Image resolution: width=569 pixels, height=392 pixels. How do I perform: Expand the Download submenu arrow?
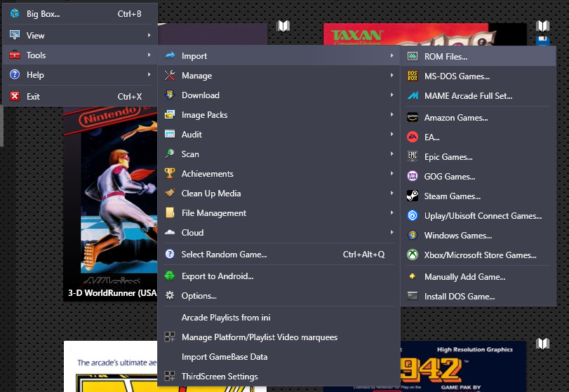(392, 95)
